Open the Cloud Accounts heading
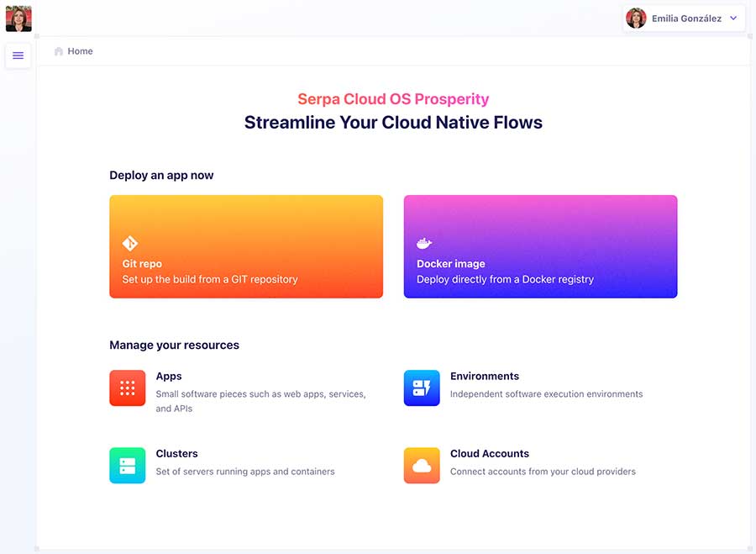Screen dimensions: 756x554 pos(490,453)
